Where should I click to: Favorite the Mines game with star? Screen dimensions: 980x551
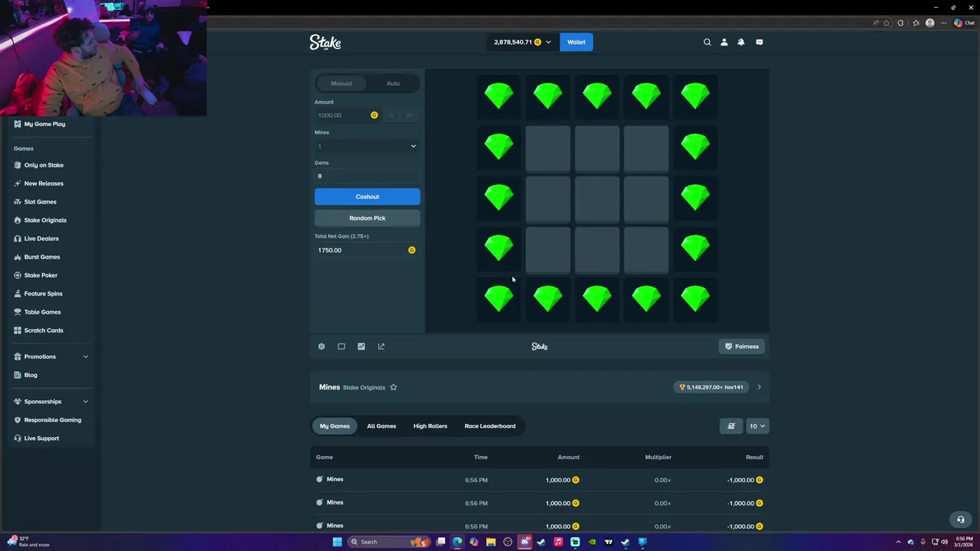(394, 387)
